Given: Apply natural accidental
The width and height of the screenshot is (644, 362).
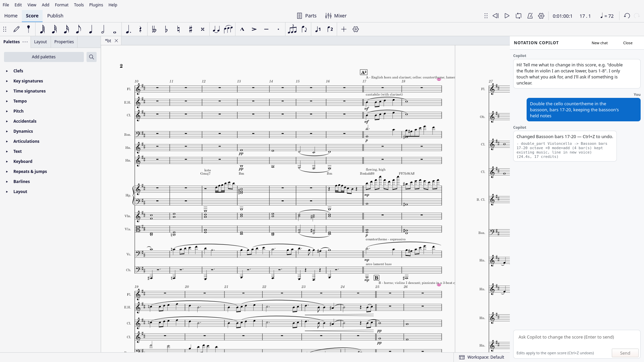Looking at the screenshot, I should [178, 29].
